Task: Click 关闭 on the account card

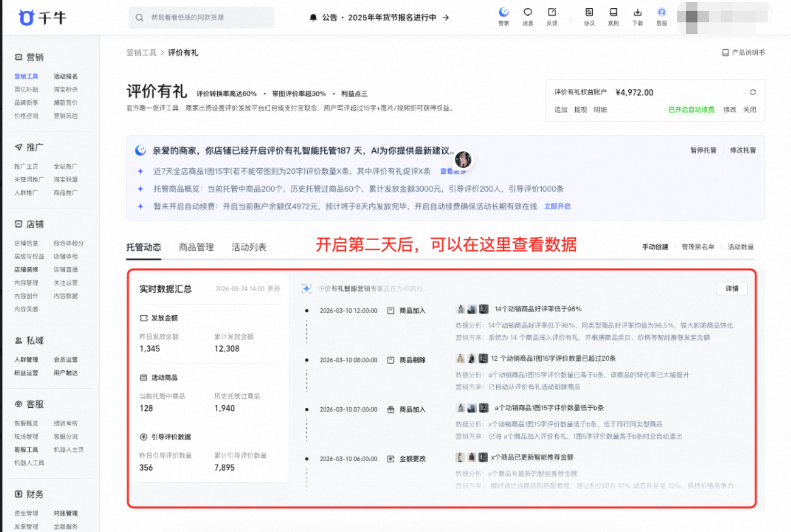Action: click(x=750, y=110)
